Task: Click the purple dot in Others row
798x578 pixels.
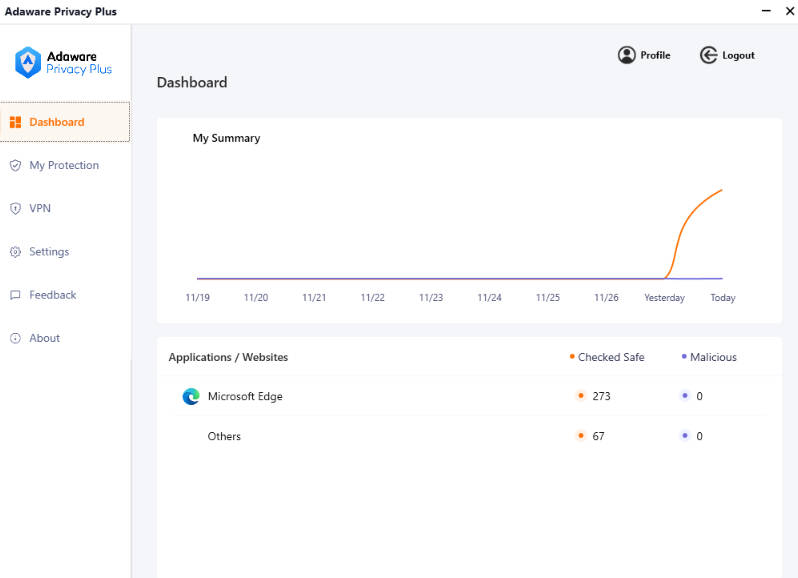Action: point(685,436)
